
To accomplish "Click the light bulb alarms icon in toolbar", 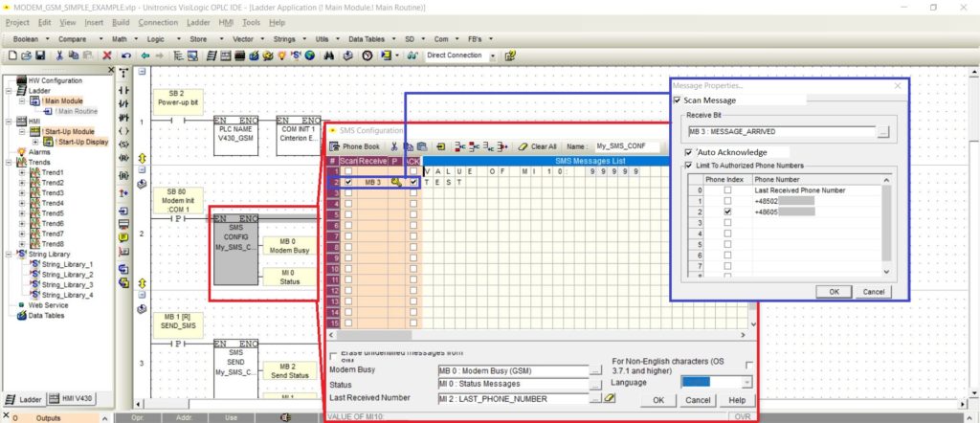I will point(282,56).
